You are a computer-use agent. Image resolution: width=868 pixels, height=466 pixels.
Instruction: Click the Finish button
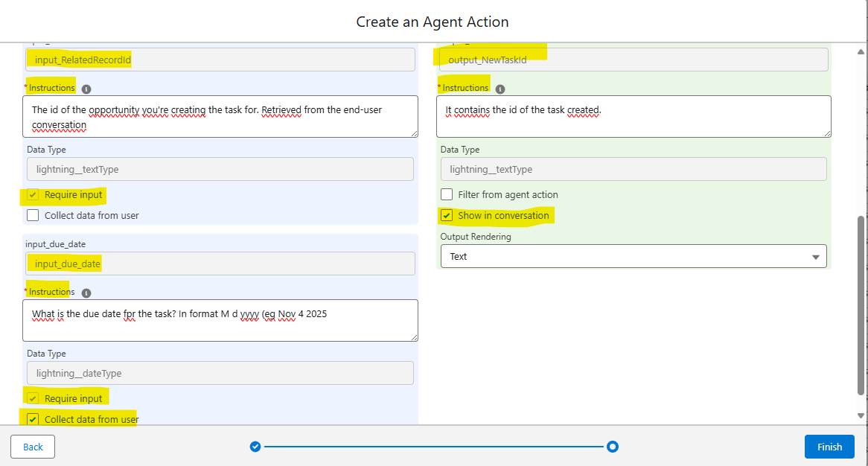(829, 447)
